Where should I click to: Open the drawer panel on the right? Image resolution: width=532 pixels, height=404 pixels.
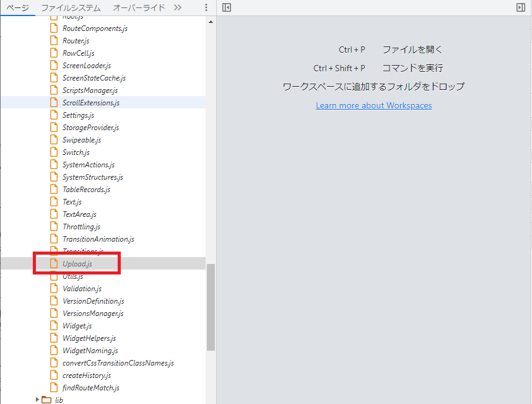point(522,7)
